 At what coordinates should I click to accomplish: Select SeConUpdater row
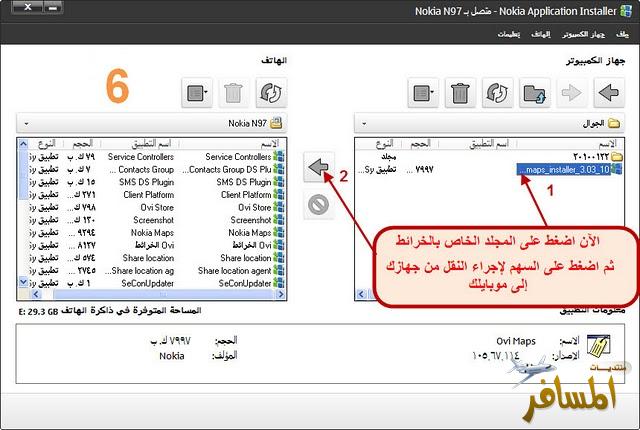point(152,283)
